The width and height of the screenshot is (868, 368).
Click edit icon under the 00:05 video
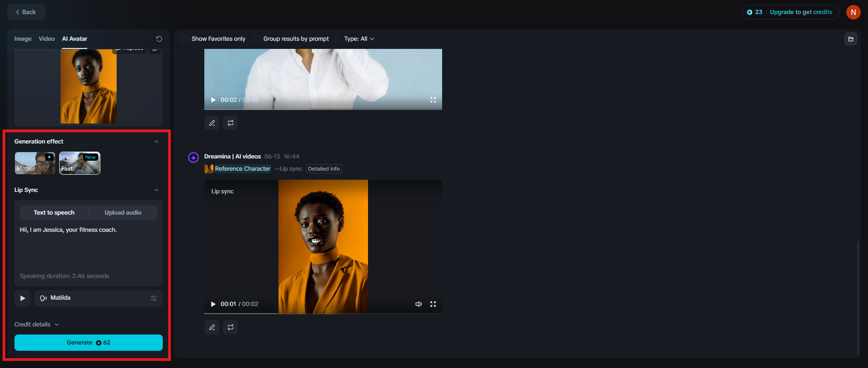pos(212,123)
